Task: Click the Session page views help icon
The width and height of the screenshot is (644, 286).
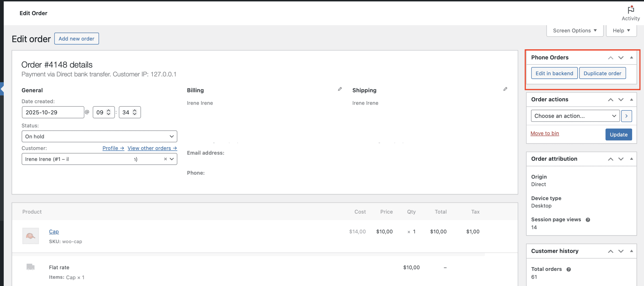Action: coord(588,220)
